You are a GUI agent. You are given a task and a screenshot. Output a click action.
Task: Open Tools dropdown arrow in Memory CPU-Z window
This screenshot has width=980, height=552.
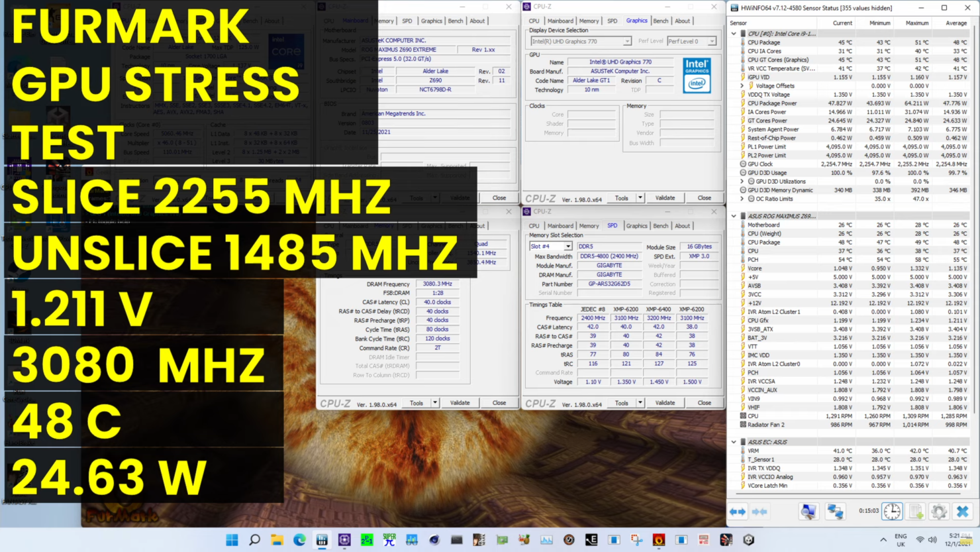[x=435, y=403]
